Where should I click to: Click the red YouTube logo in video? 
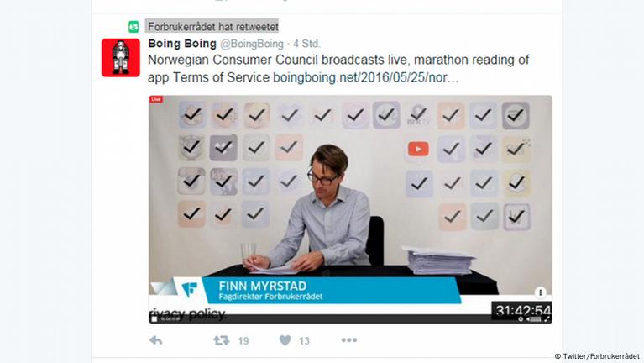coord(418,149)
